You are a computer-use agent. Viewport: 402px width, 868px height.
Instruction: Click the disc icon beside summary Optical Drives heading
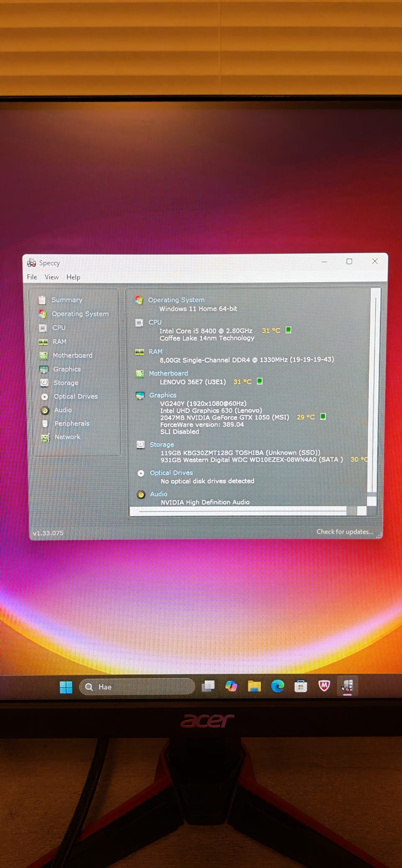141,473
